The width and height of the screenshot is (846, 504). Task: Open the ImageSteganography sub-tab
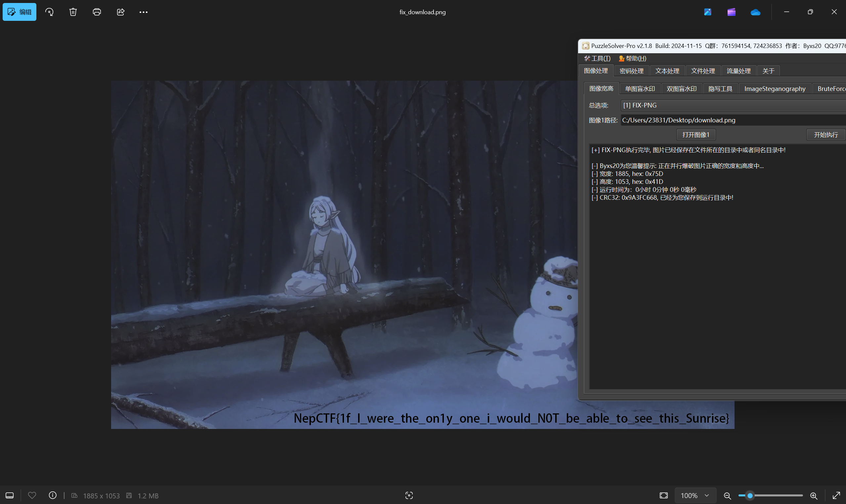775,89
